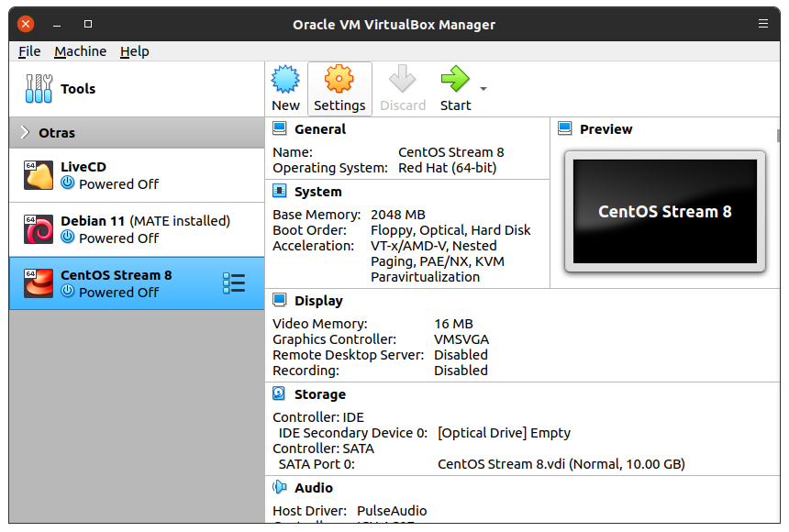Select the Debian 11 swirl icon
Viewport: 789px width, 532px height.
click(x=39, y=229)
